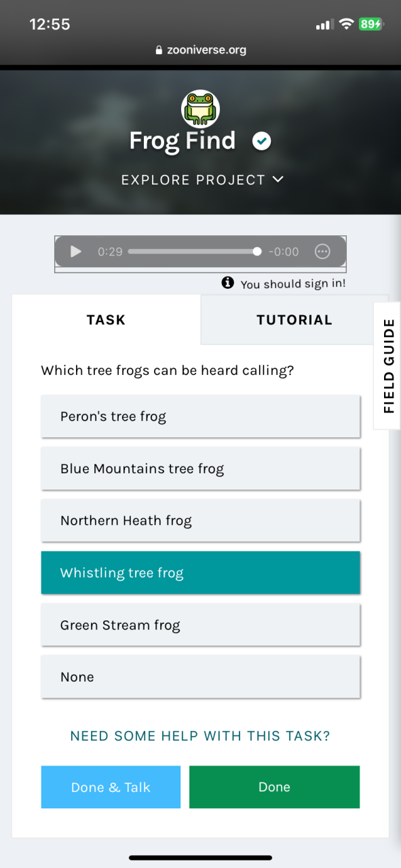401x868 pixels.
Task: Click the Frog Find frog logo
Action: pos(200,108)
